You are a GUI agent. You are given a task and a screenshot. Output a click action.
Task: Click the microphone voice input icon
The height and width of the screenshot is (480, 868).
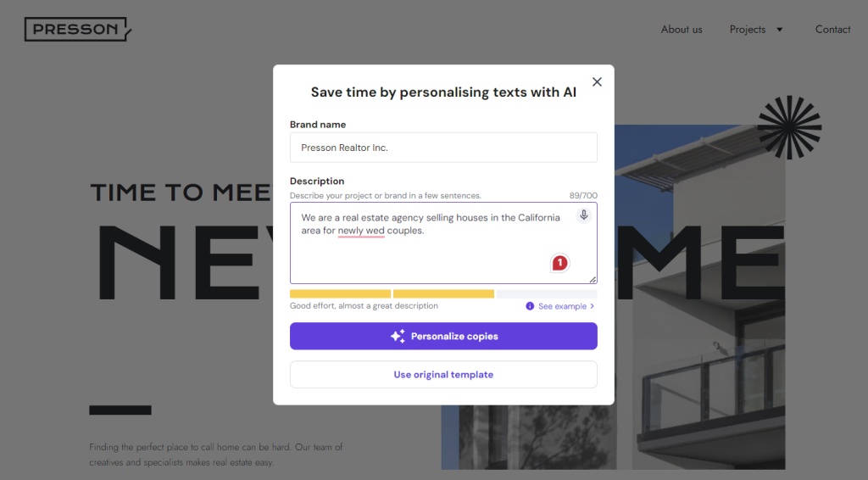(x=583, y=215)
